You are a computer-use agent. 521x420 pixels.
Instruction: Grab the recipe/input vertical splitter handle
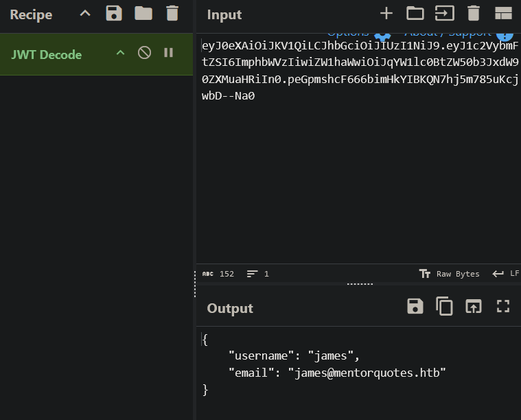(x=195, y=284)
